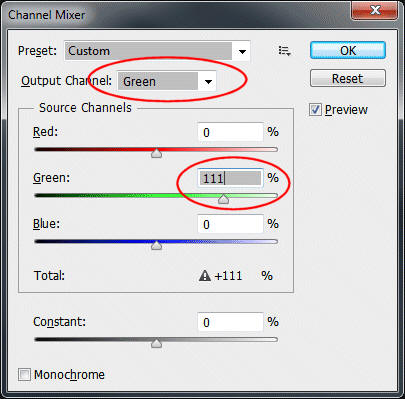Expand the Output Channel dropdown arrow
This screenshot has width=405, height=399.
click(x=208, y=81)
